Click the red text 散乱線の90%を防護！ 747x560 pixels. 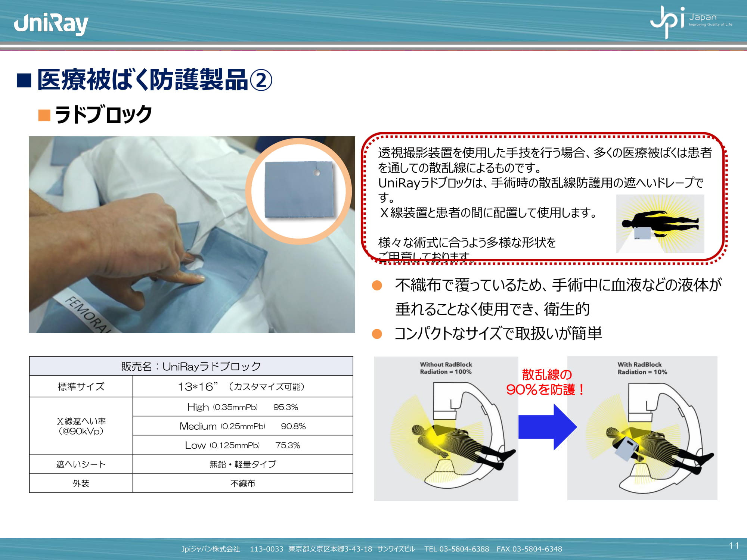pos(546,382)
